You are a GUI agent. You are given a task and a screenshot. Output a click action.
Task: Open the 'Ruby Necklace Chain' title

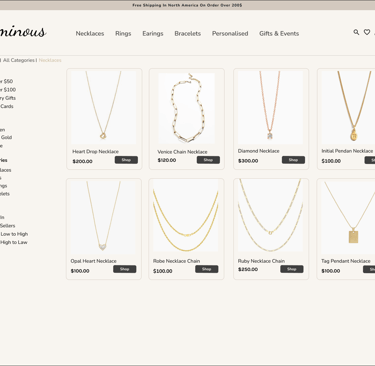261,261
